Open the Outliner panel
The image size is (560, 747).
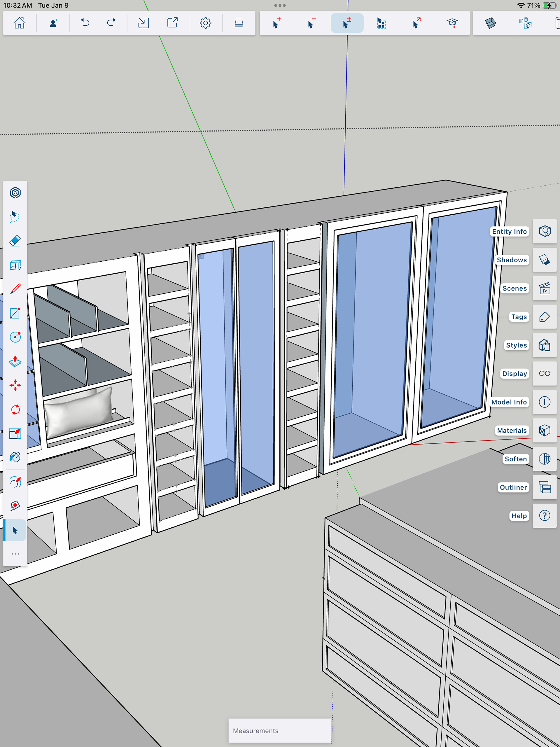[x=544, y=487]
